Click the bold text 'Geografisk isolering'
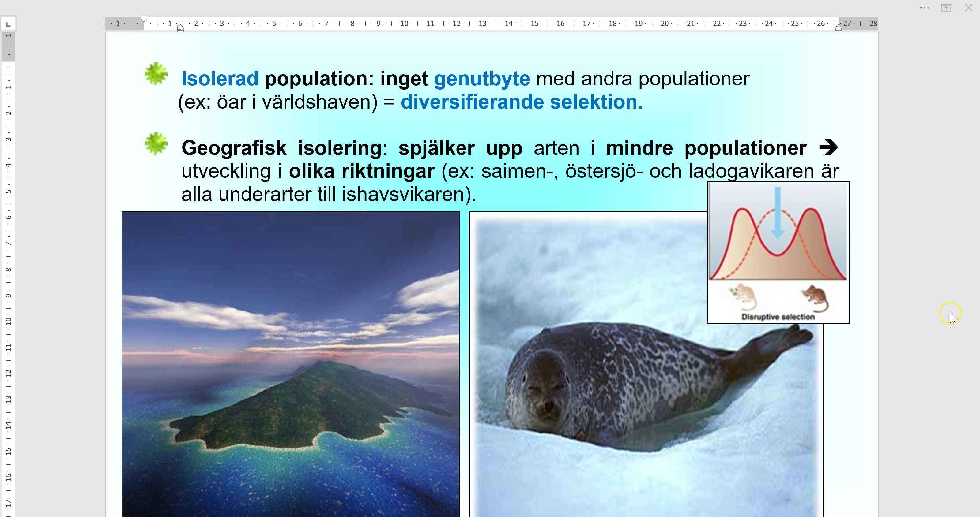 point(281,148)
